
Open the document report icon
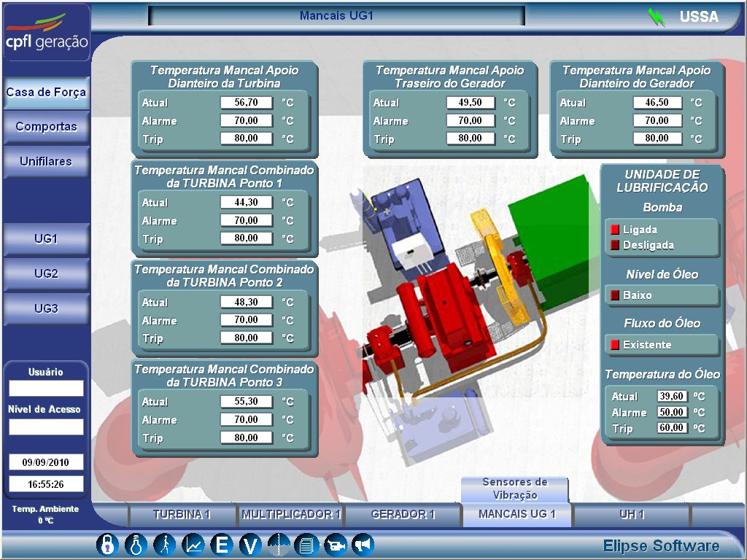306,544
